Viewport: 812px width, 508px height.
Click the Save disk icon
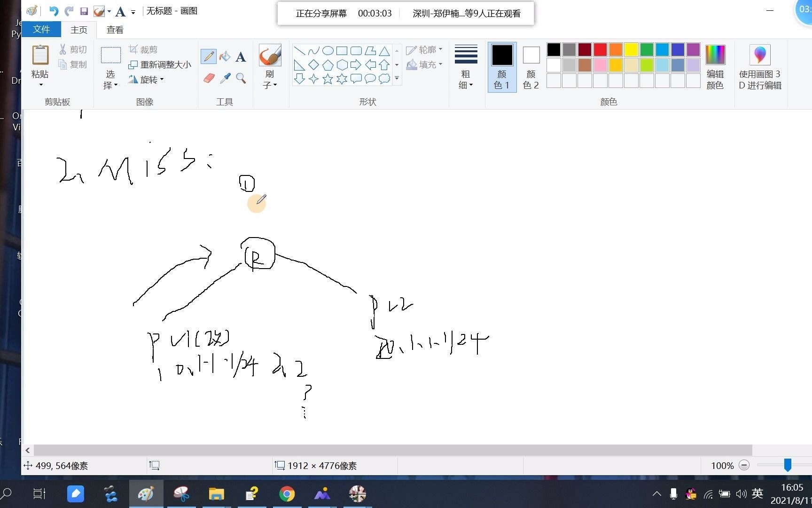pos(84,11)
